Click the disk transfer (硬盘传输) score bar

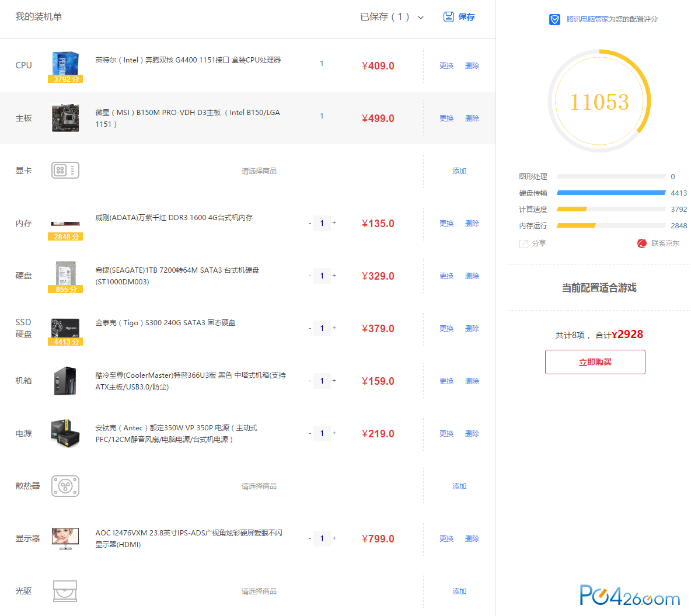pyautogui.click(x=611, y=193)
